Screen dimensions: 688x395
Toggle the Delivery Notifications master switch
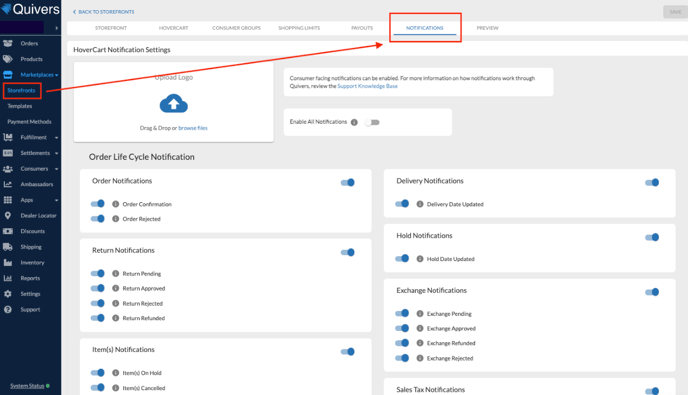click(x=652, y=183)
